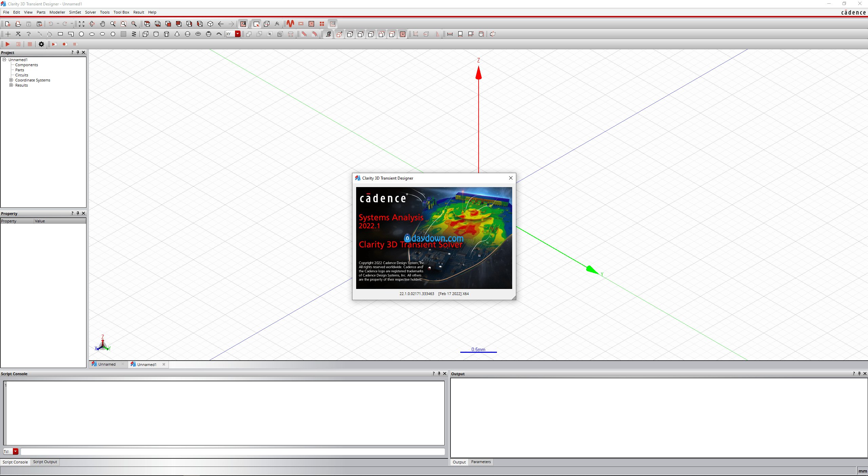Viewport: 868px width, 476px height.
Task: Pin the Property panel
Action: [78, 213]
